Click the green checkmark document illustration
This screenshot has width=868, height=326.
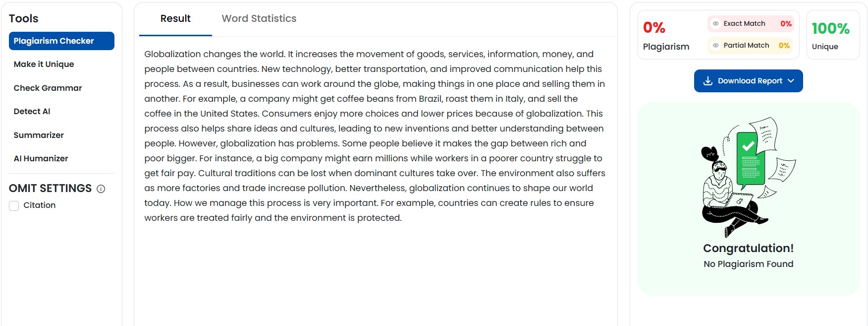pyautogui.click(x=750, y=159)
